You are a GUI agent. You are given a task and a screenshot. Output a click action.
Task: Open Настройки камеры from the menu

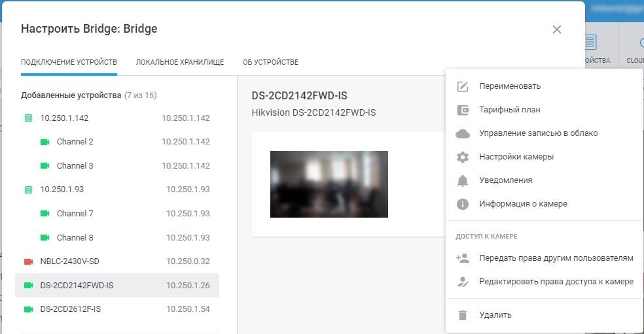click(545, 157)
